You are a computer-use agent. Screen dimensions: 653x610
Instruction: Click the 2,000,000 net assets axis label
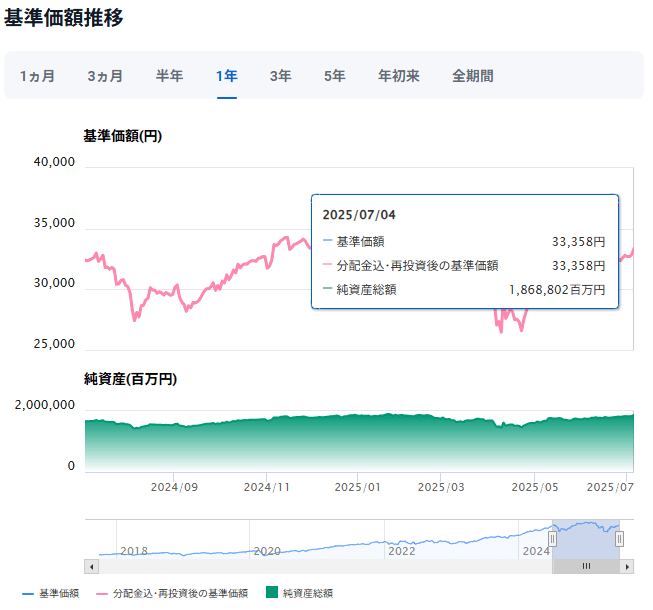coord(45,405)
